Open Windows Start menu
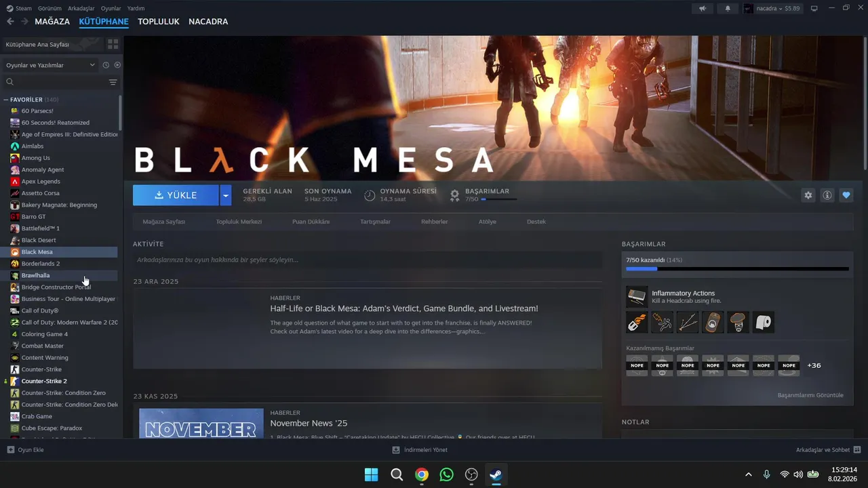Viewport: 868px width, 488px height. [372, 474]
